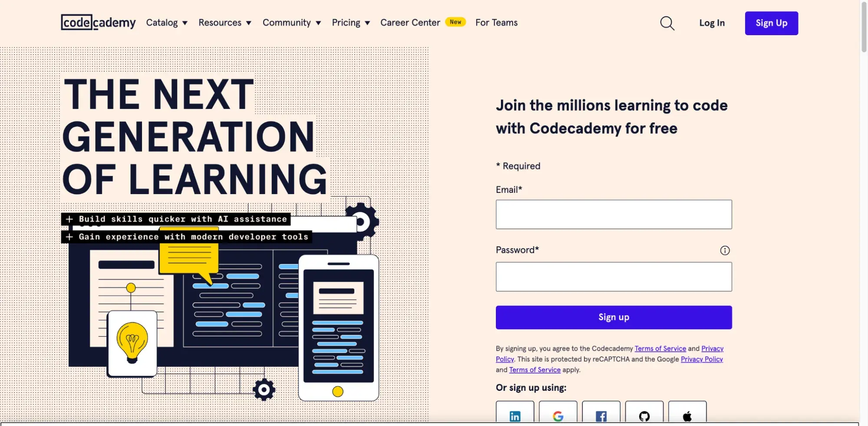Submit the form with Sign up button
Screen dimensions: 868x426
pos(614,317)
